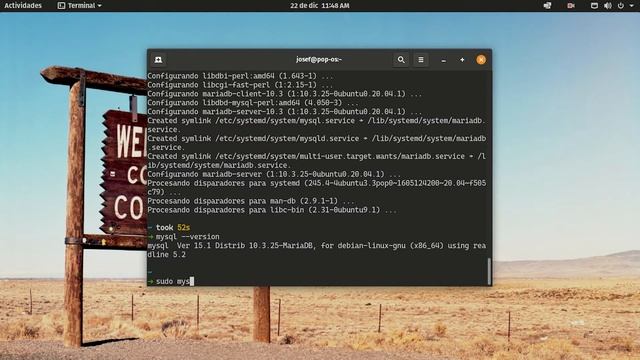This screenshot has height=360, width=640.
Task: Open Actividades overview
Action: tap(23, 6)
